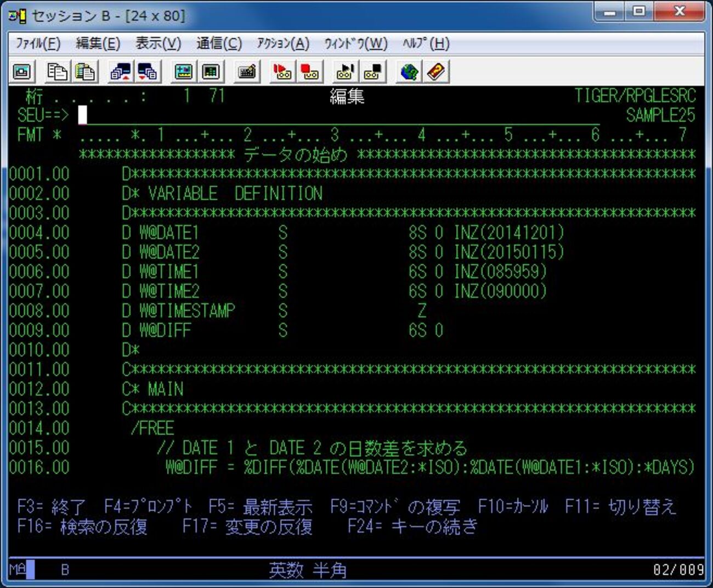Click sequence number field 0004.00
Image resolution: width=713 pixels, height=588 pixels.
tap(39, 233)
